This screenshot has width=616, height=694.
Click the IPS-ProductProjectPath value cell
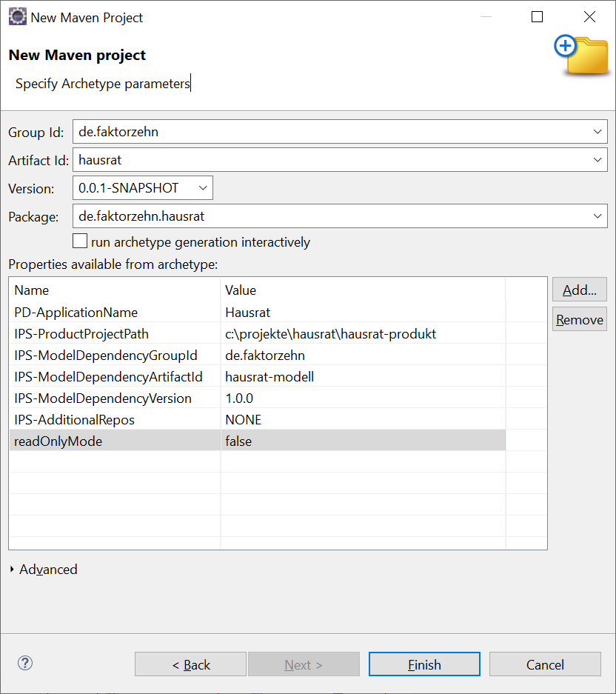point(330,334)
